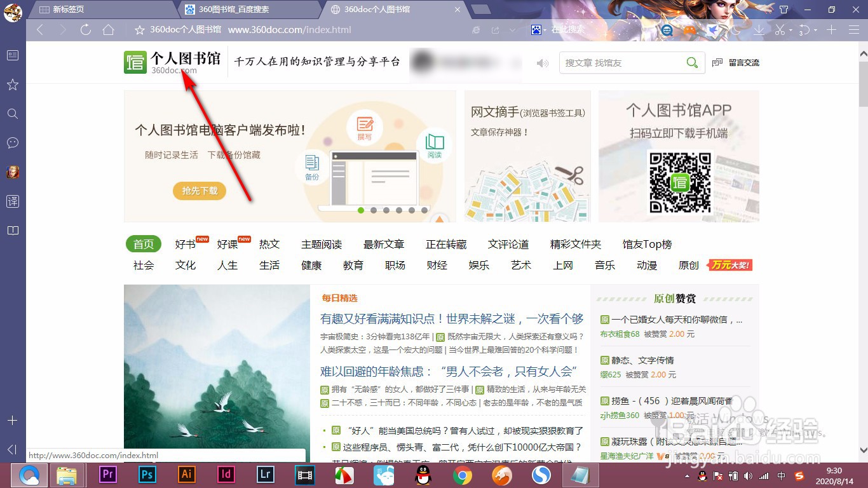This screenshot has width=868, height=488.
Task: Click the 抢先下载 download button
Action: 199,191
